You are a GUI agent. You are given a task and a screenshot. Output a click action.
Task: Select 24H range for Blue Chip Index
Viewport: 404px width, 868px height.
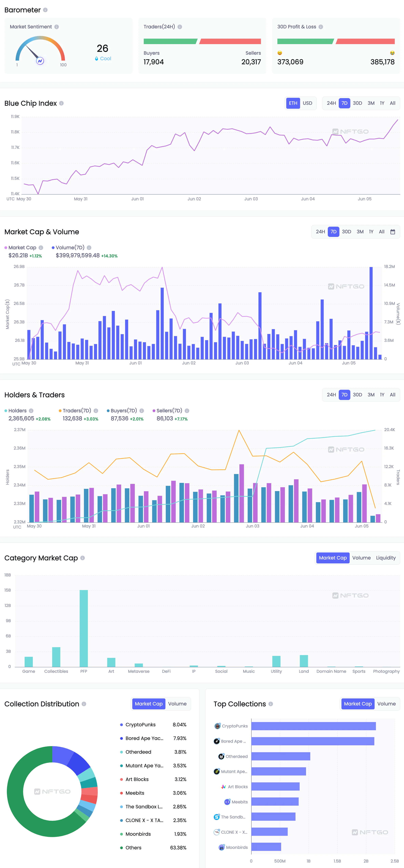(331, 103)
